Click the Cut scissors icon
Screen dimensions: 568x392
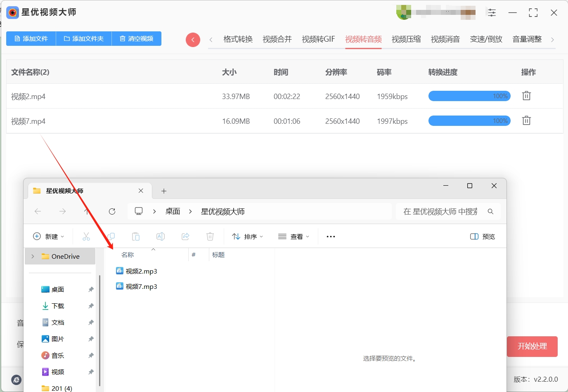tap(86, 236)
